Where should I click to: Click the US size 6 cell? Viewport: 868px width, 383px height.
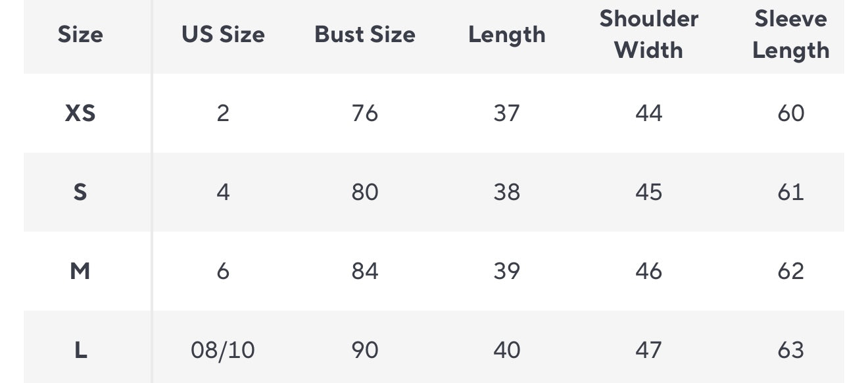click(223, 271)
